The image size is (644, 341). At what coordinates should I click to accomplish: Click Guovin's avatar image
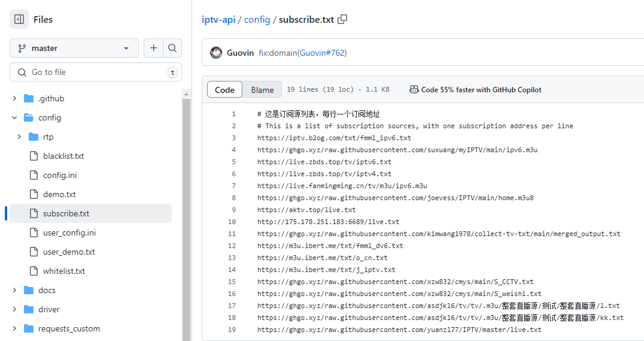216,53
